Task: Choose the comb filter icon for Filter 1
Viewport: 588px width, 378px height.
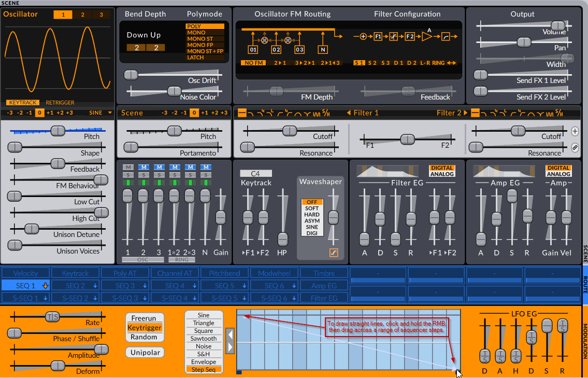Action: 317,114
